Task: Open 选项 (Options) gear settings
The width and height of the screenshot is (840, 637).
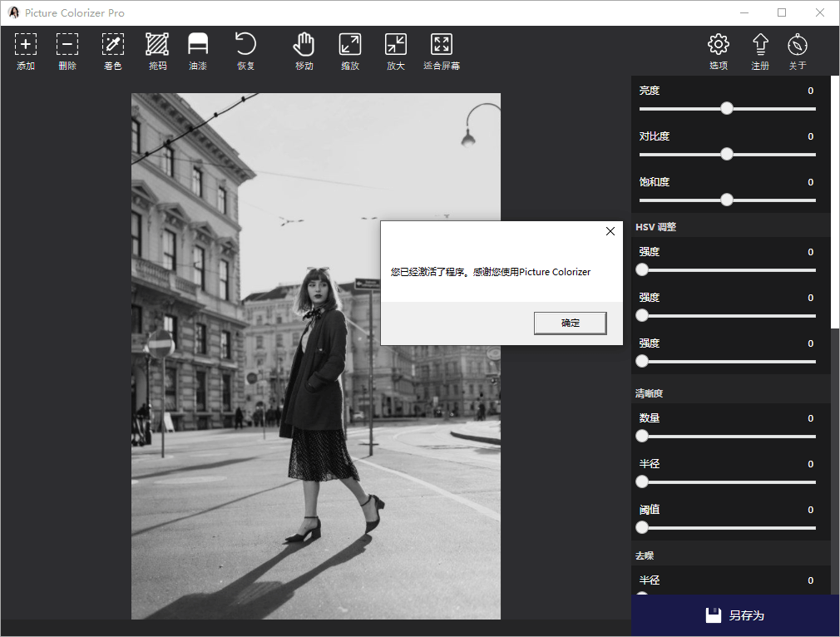Action: [719, 45]
